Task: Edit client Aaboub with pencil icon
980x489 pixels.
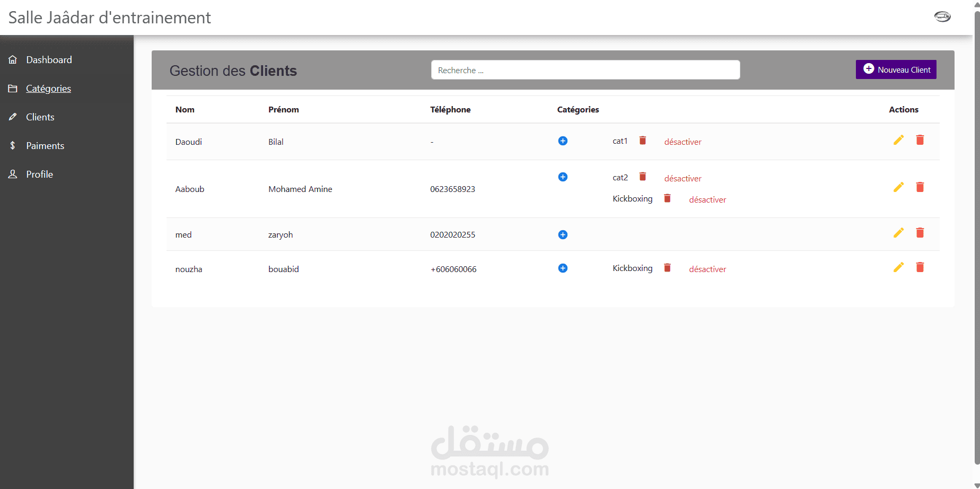Action: (898, 187)
